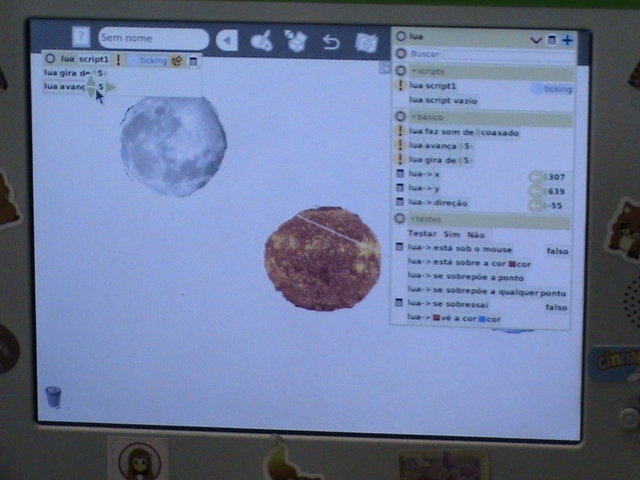Click the trash can on the canvas
This screenshot has height=480, width=640.
tap(53, 396)
